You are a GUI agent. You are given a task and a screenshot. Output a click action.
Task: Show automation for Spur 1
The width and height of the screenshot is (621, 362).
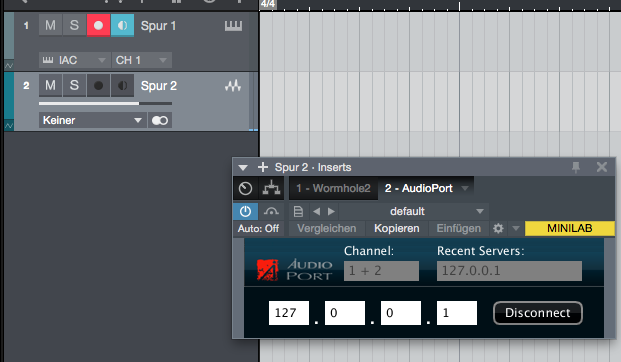9,65
